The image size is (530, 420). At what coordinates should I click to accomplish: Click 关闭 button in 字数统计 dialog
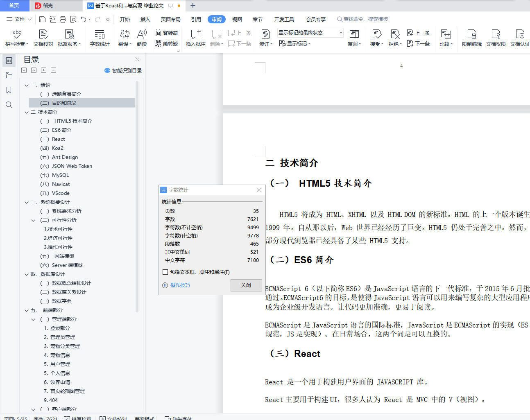click(246, 285)
